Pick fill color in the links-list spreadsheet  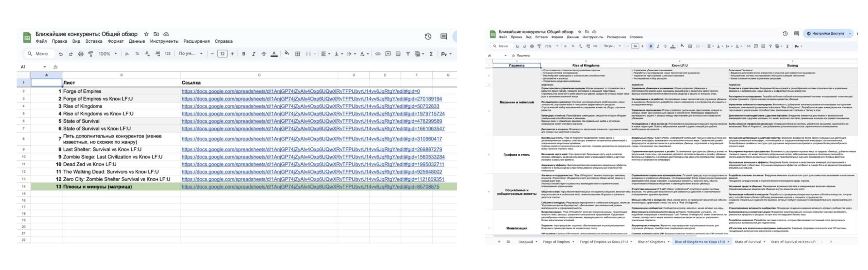[287, 54]
